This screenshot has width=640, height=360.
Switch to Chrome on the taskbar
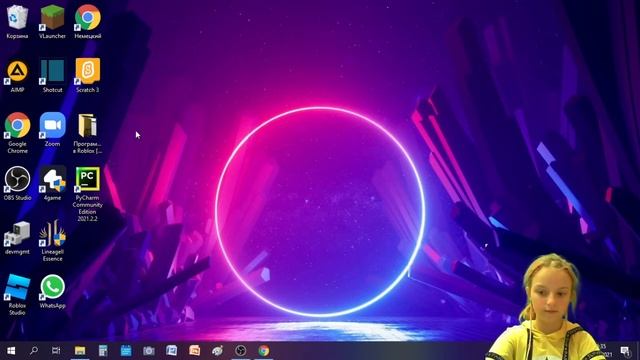(x=264, y=351)
